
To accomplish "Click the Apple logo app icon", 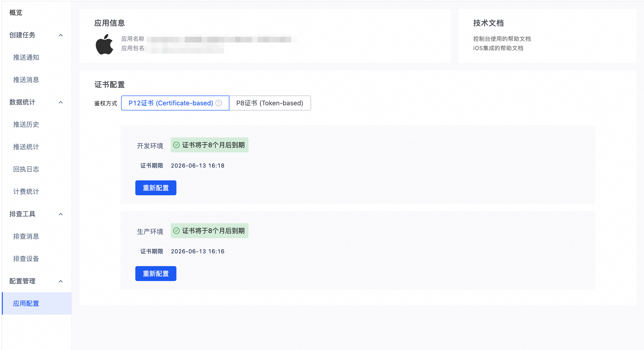I will (105, 45).
